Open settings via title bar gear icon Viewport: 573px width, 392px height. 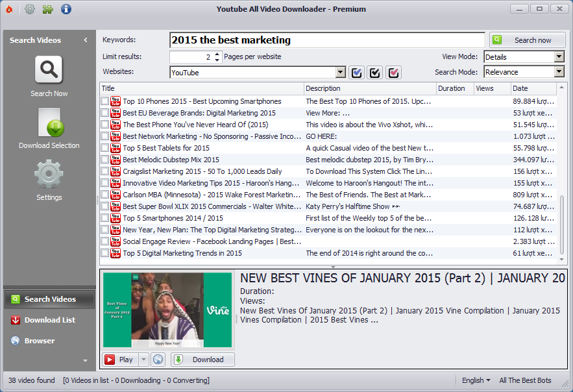[30, 9]
